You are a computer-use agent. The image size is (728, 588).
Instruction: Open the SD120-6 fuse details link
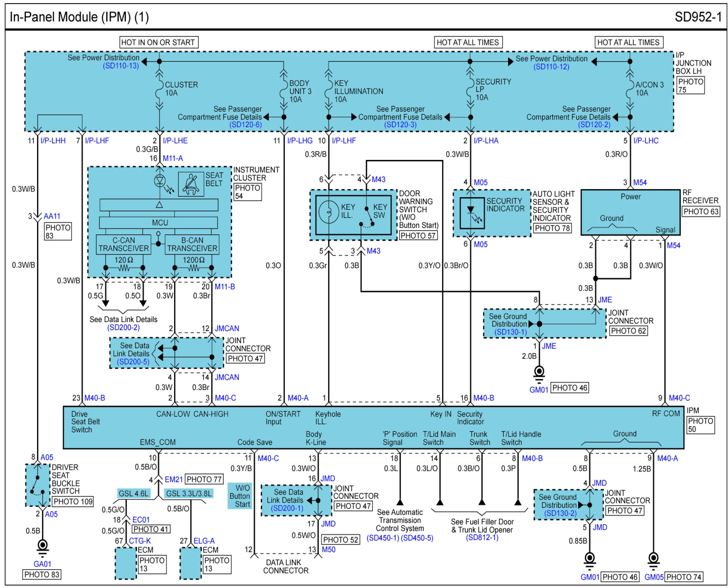[x=245, y=125]
